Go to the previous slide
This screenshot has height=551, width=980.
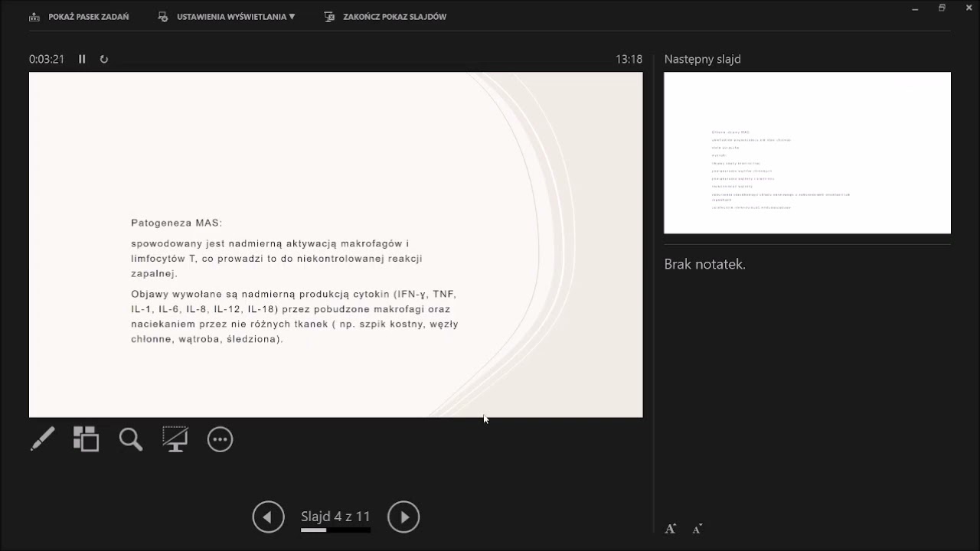(268, 517)
